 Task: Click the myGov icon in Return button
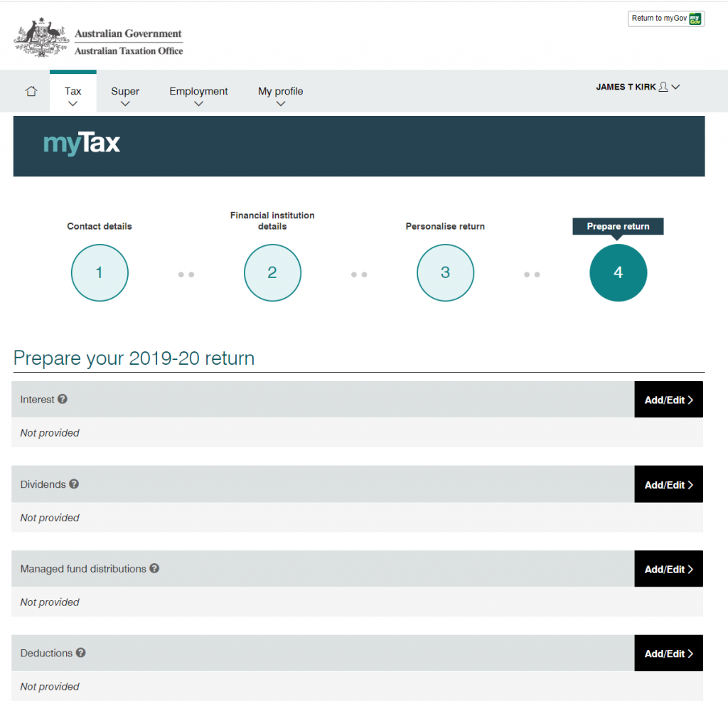695,18
